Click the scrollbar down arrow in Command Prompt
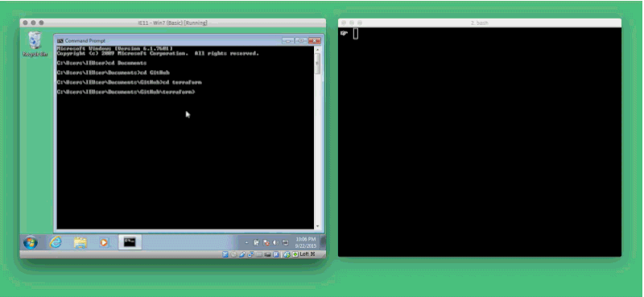Viewport: 644px width, 297px height. [317, 226]
